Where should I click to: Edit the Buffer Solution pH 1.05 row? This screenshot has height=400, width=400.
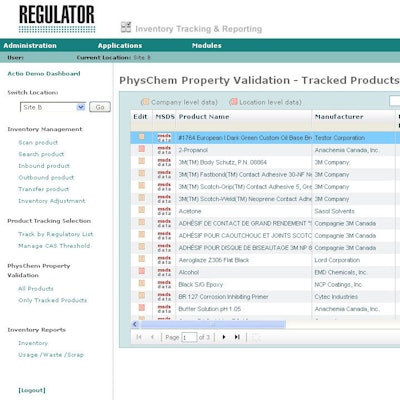(x=142, y=307)
